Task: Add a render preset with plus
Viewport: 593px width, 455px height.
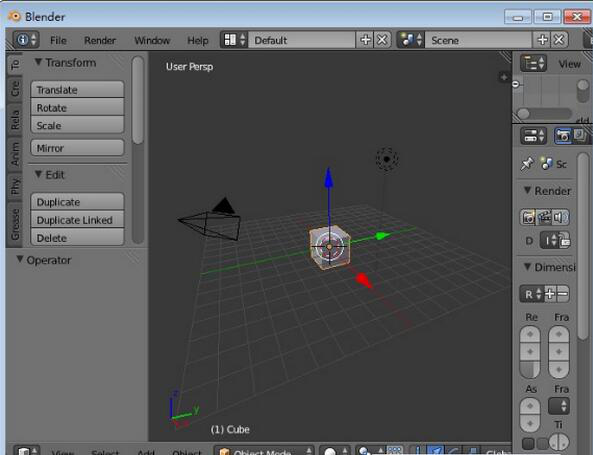Action: pyautogui.click(x=550, y=293)
